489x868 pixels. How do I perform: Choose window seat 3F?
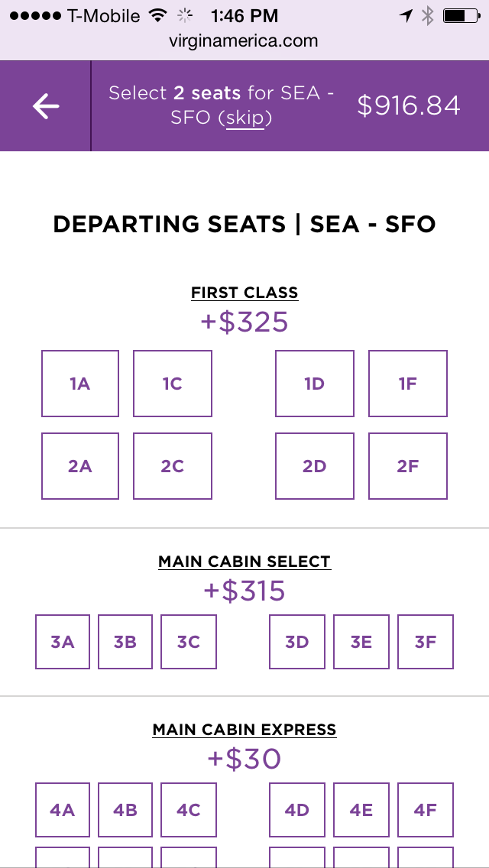tap(426, 642)
